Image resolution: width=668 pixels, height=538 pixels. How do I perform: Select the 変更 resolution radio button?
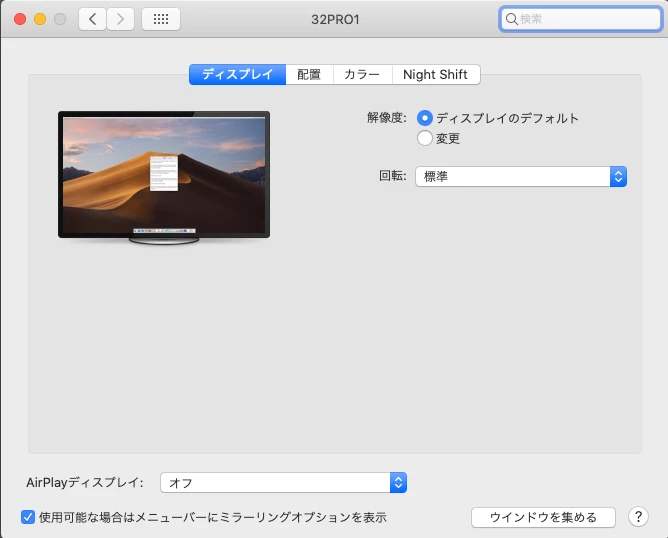(425, 138)
